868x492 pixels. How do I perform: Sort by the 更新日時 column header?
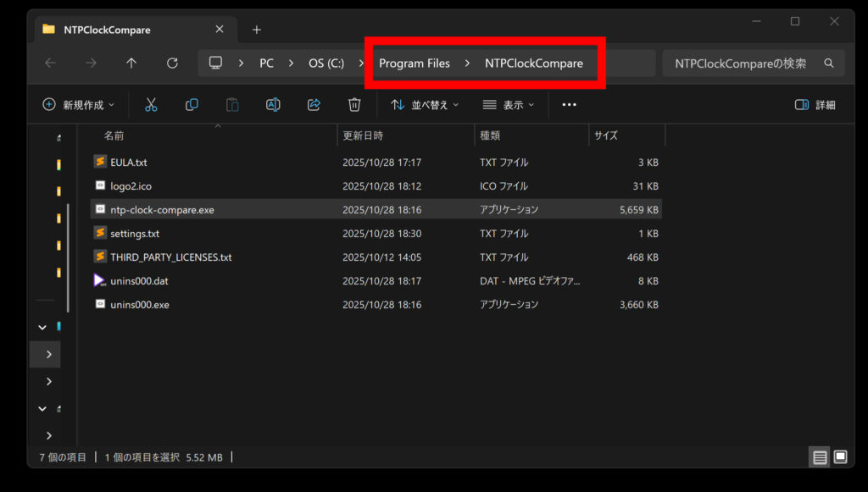tap(363, 135)
